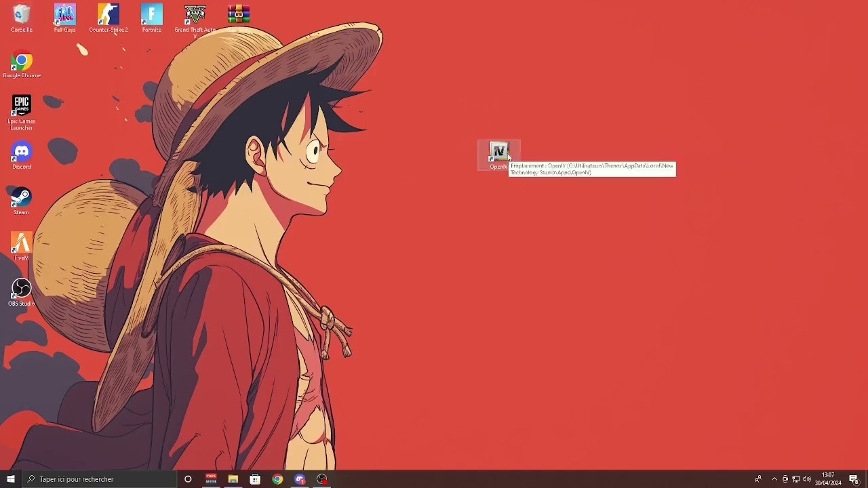Select the Fortnite desktop shortcut

(x=151, y=18)
